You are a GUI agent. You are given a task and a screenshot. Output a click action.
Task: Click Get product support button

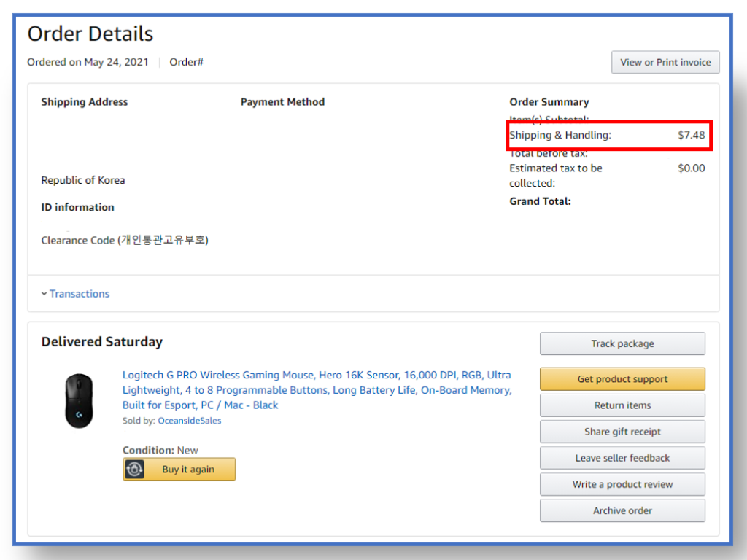click(622, 379)
